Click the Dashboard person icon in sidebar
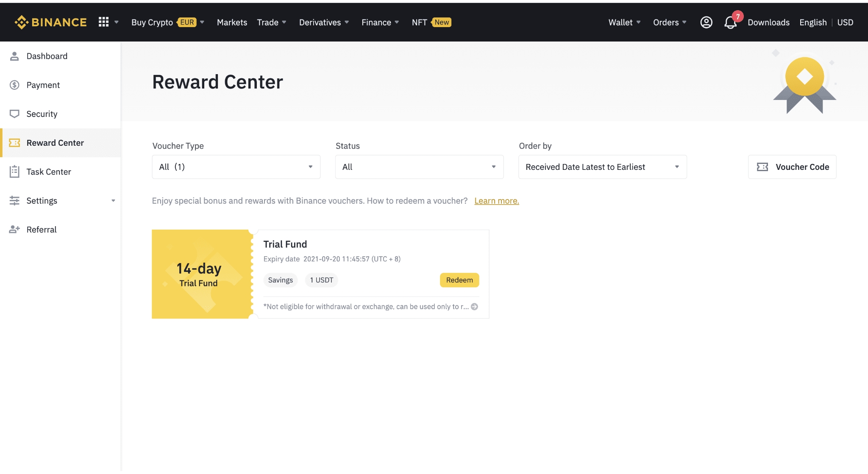This screenshot has height=474, width=868. click(x=14, y=56)
